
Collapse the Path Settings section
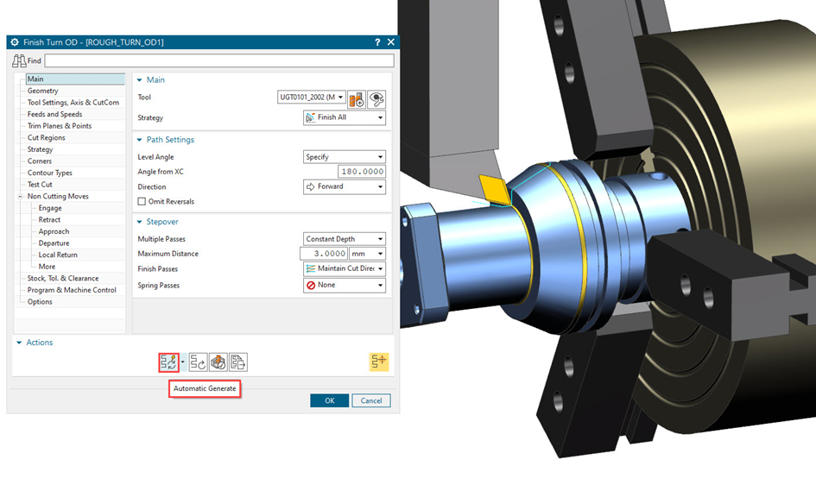140,140
